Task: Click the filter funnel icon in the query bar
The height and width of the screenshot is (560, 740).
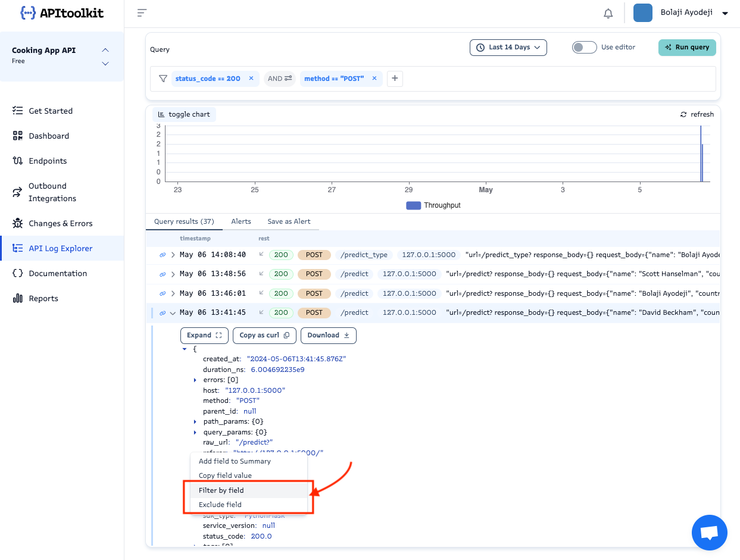Action: pos(163,78)
